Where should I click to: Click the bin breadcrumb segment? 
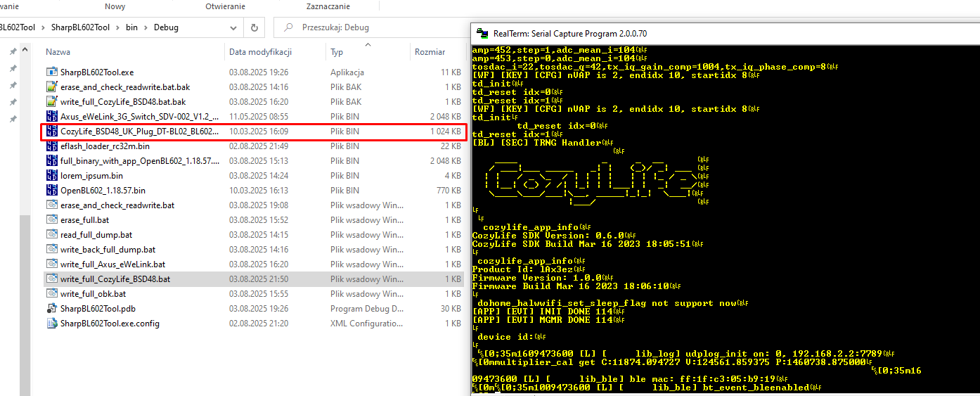(131, 27)
